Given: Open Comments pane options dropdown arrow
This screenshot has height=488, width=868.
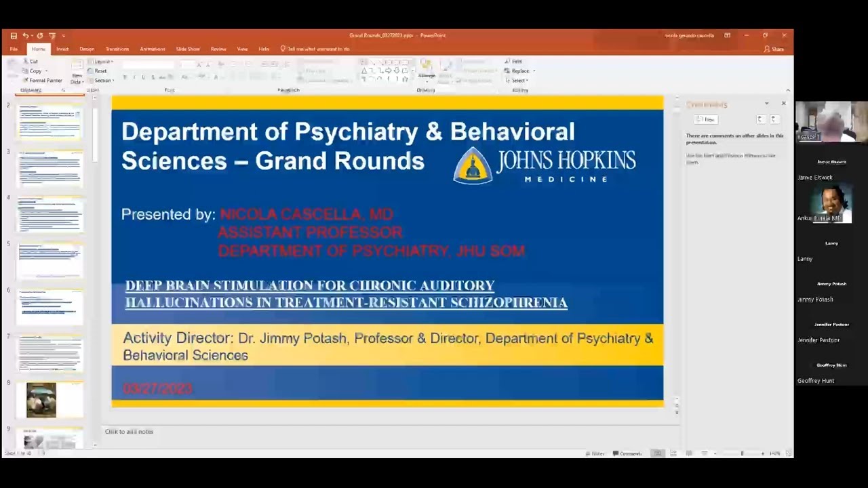Looking at the screenshot, I should [766, 104].
